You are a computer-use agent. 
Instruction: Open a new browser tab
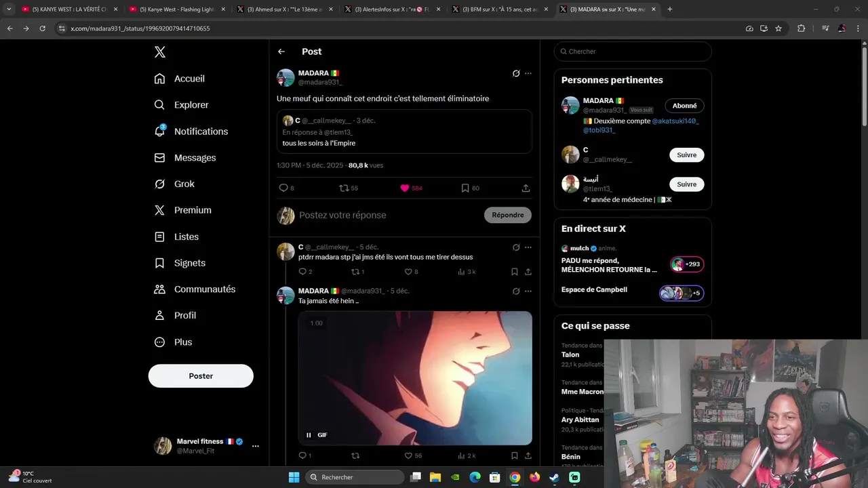(x=670, y=9)
